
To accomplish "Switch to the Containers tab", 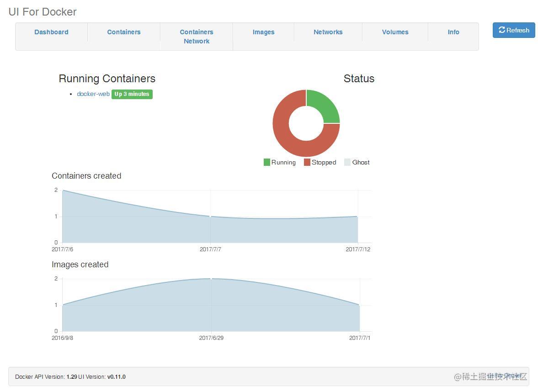I will coord(123,32).
